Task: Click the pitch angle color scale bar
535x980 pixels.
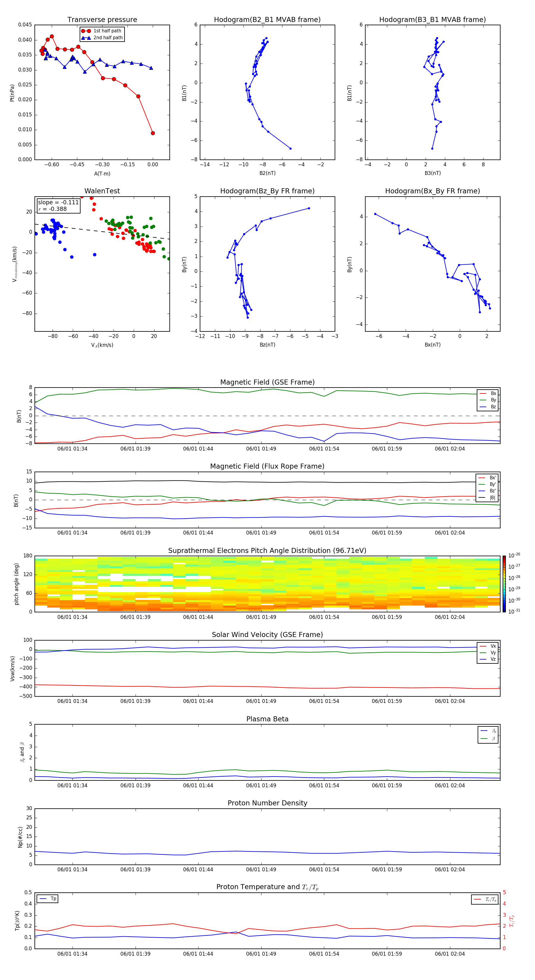Action: click(504, 584)
